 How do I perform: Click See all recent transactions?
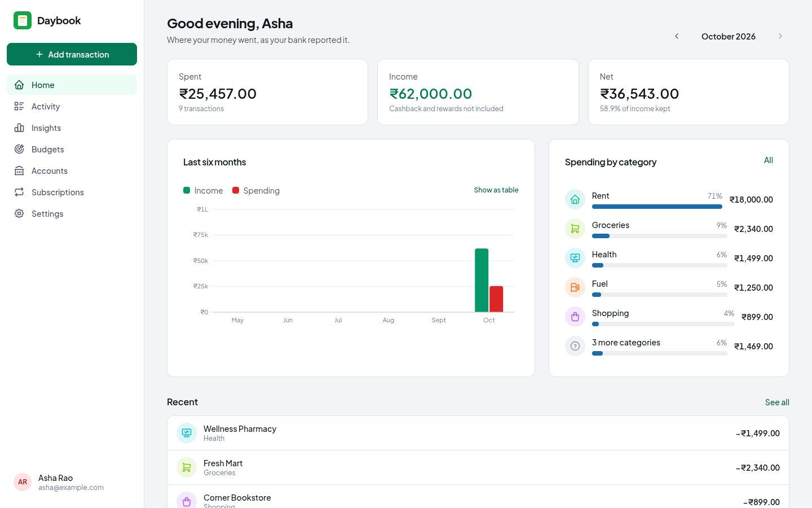tap(777, 402)
